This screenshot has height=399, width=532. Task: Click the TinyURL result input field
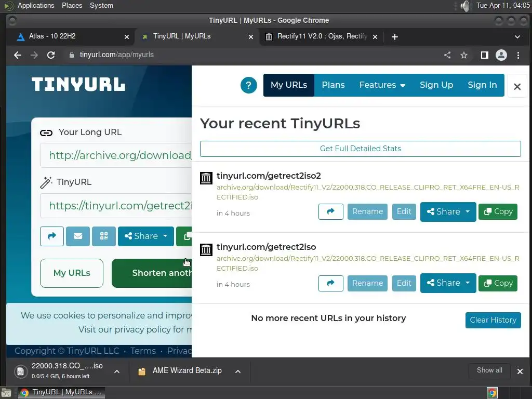pos(116,206)
